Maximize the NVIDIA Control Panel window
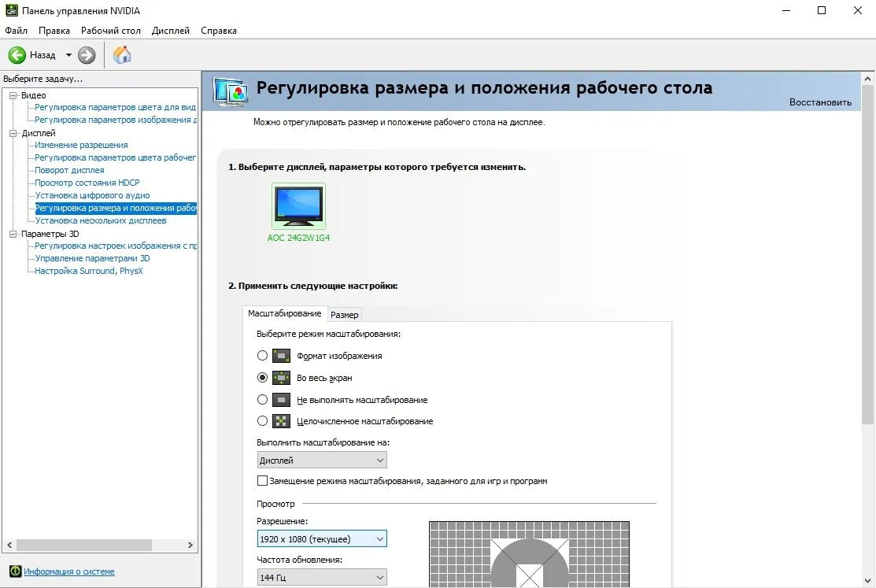 tap(821, 10)
